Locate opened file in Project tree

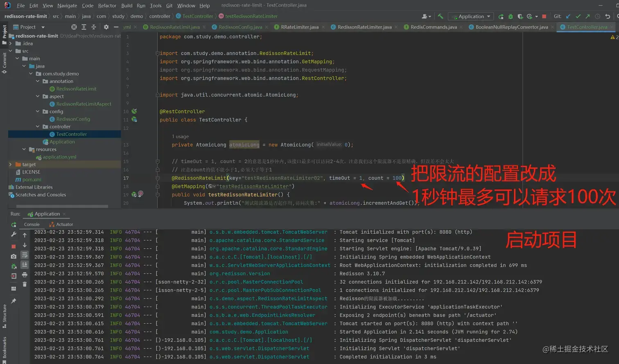tap(74, 27)
